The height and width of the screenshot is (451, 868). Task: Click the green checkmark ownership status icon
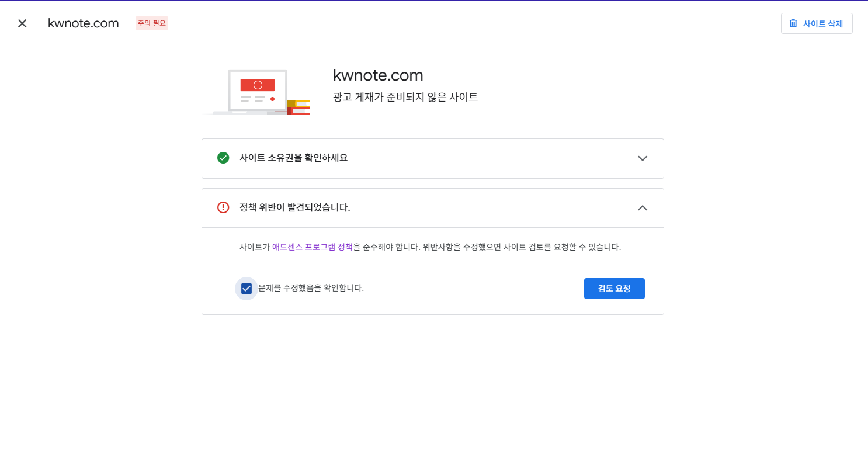(223, 158)
